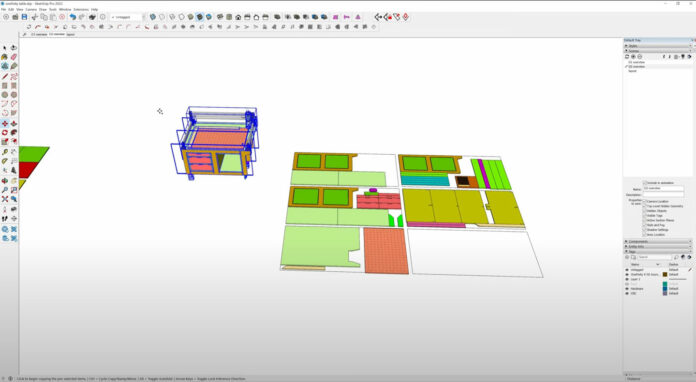The image size is (696, 382).
Task: Select the Circle tool
Action: click(x=5, y=95)
